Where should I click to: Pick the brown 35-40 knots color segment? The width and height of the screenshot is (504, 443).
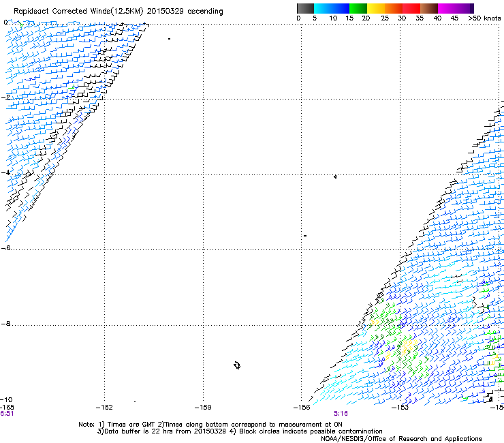429,8
